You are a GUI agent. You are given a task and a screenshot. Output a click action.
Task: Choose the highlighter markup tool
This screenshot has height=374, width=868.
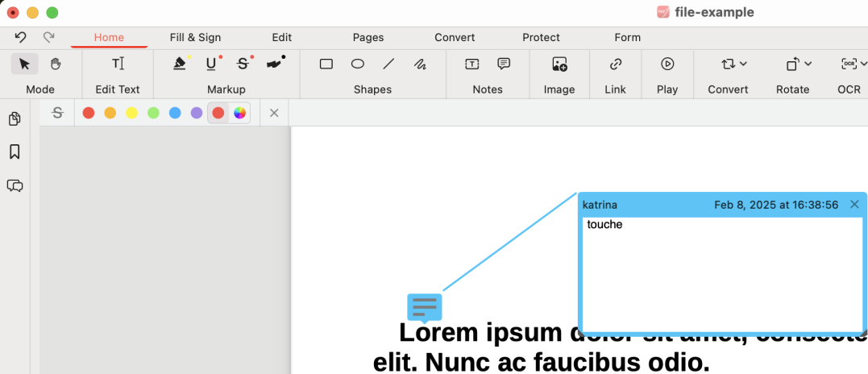[x=181, y=64]
